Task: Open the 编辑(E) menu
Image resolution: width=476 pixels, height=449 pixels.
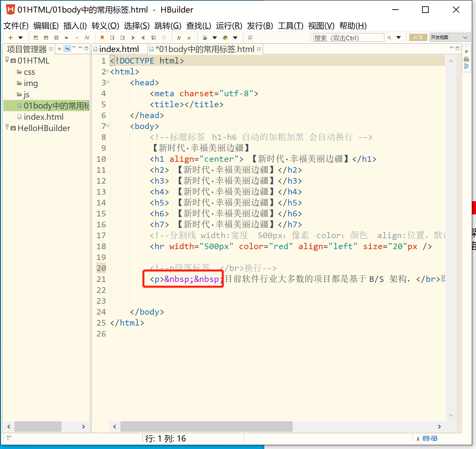Action: coord(46,26)
